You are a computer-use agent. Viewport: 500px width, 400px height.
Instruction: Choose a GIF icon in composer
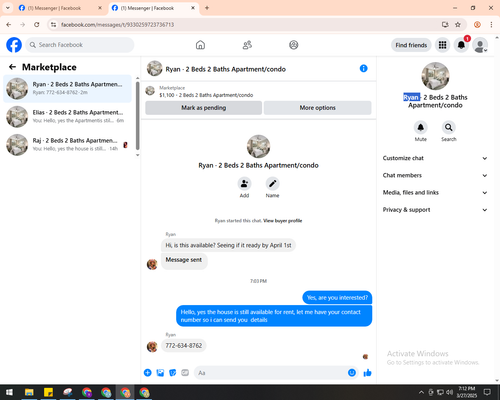point(185,373)
